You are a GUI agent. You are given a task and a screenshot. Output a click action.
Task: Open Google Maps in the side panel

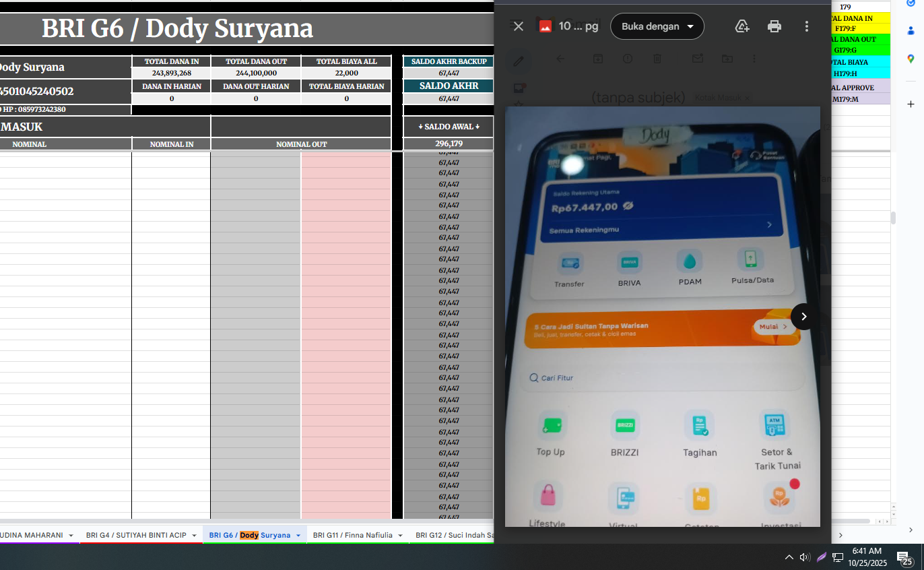tap(911, 59)
